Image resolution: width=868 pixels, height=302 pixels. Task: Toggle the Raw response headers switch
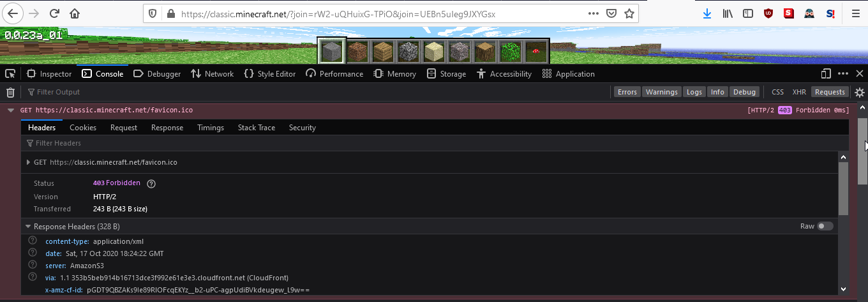pos(825,226)
